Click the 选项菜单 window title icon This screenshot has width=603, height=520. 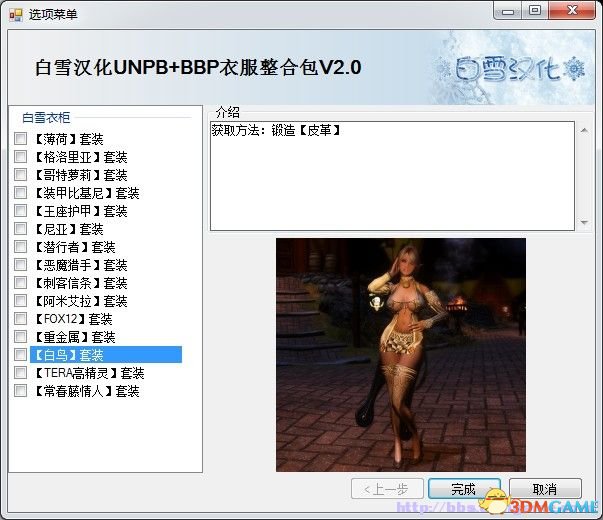(x=16, y=15)
